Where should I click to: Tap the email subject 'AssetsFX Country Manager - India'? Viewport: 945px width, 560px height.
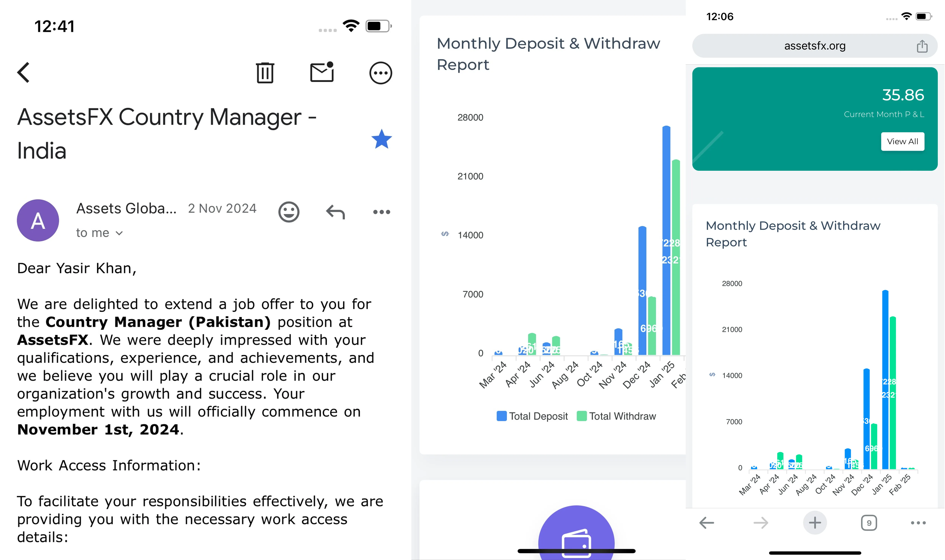(x=167, y=134)
